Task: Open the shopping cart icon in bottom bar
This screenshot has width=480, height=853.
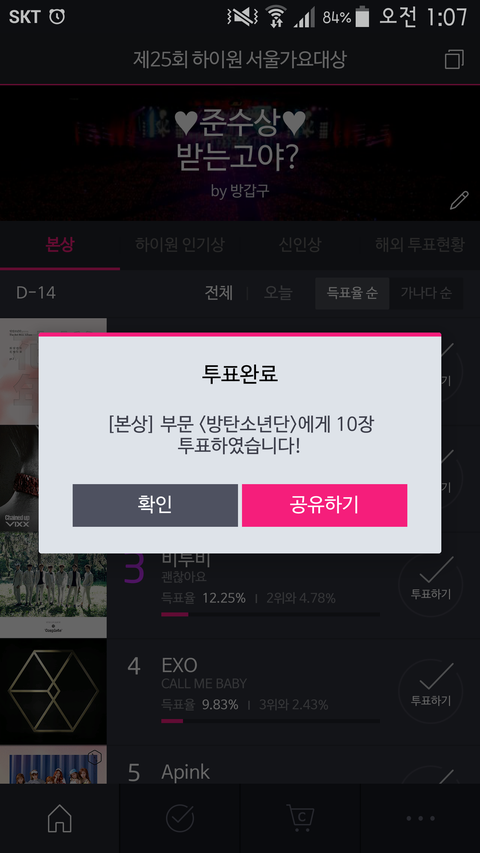Action: click(x=300, y=817)
